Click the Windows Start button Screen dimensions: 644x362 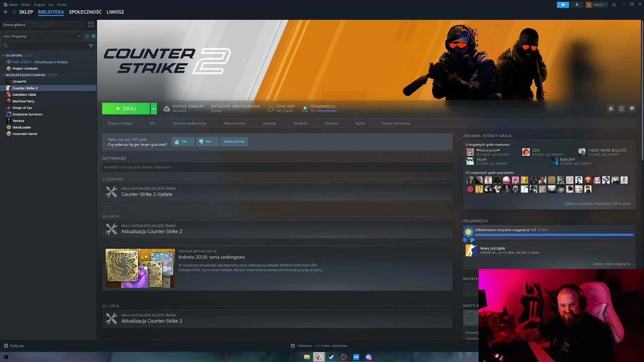point(6,357)
